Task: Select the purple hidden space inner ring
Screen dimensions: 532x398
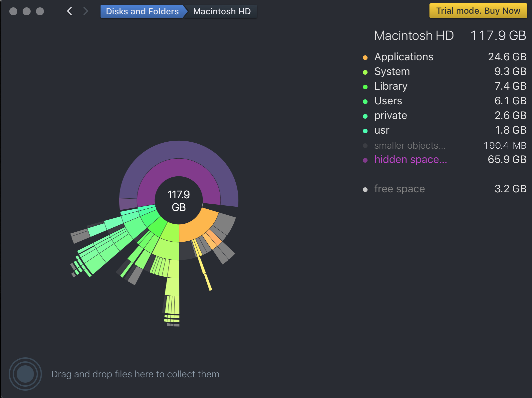Action: click(x=179, y=168)
